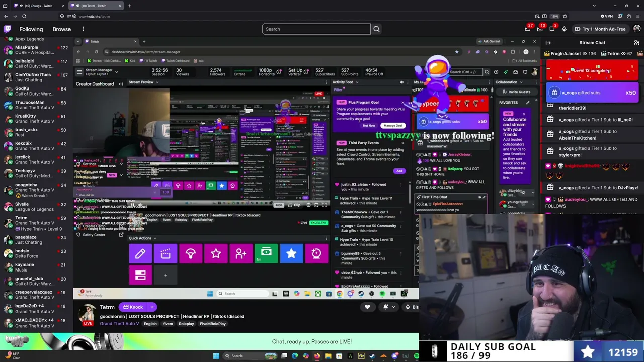
Task: Click the Get Bits diamond icon
Action: [564, 29]
